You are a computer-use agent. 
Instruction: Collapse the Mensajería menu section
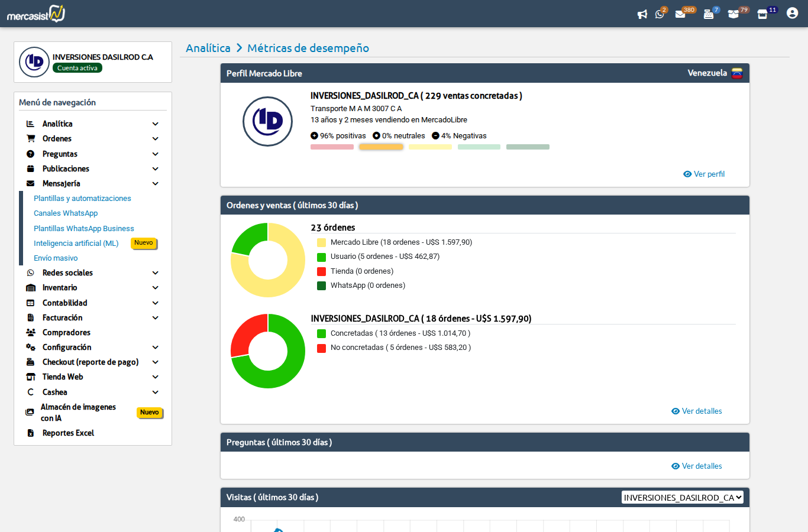[x=155, y=183]
